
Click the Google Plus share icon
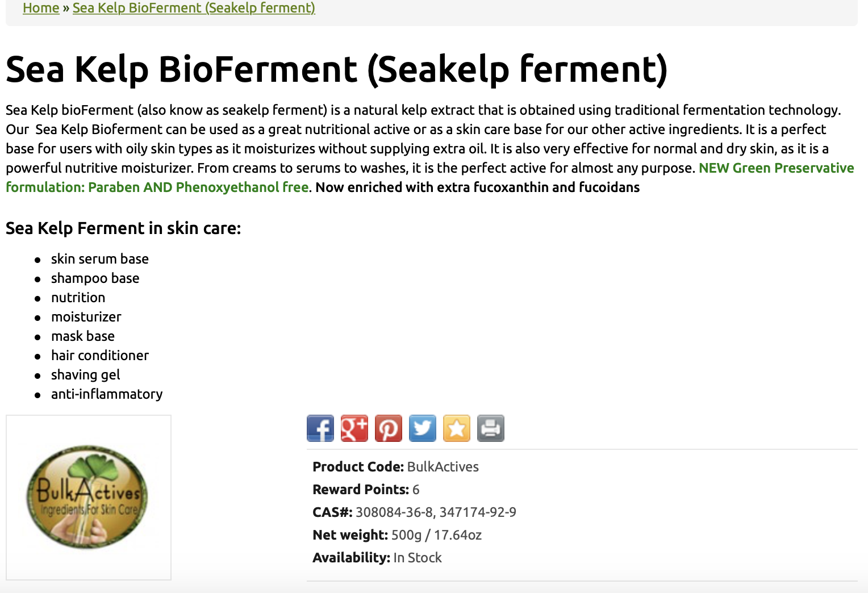coord(354,428)
